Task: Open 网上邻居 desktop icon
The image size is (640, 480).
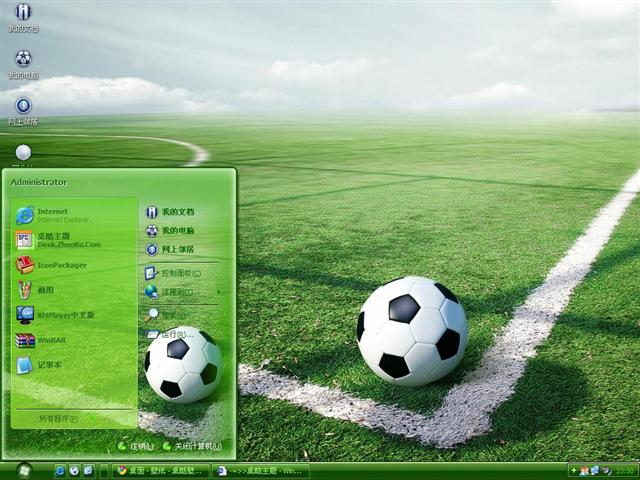Action: [23, 111]
